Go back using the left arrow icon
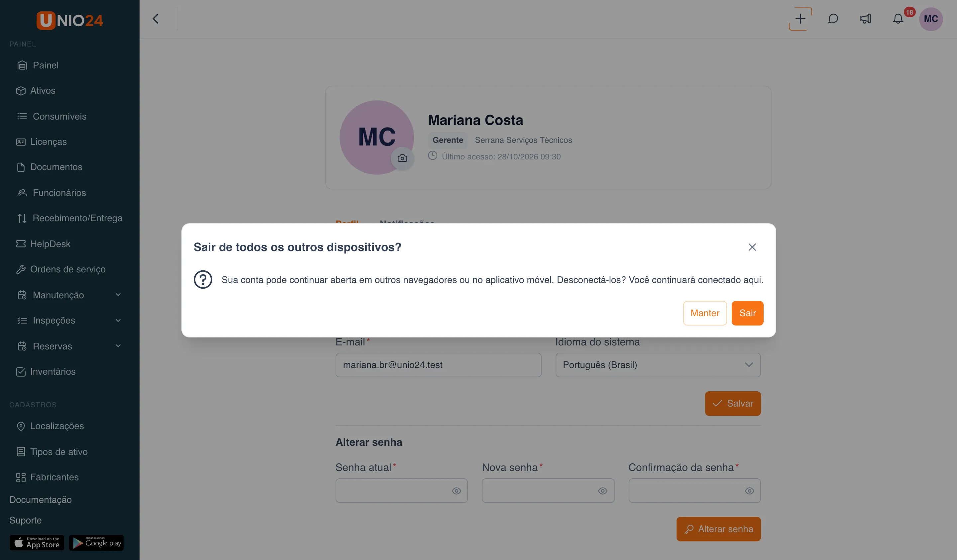The width and height of the screenshot is (957, 560). coord(156,19)
